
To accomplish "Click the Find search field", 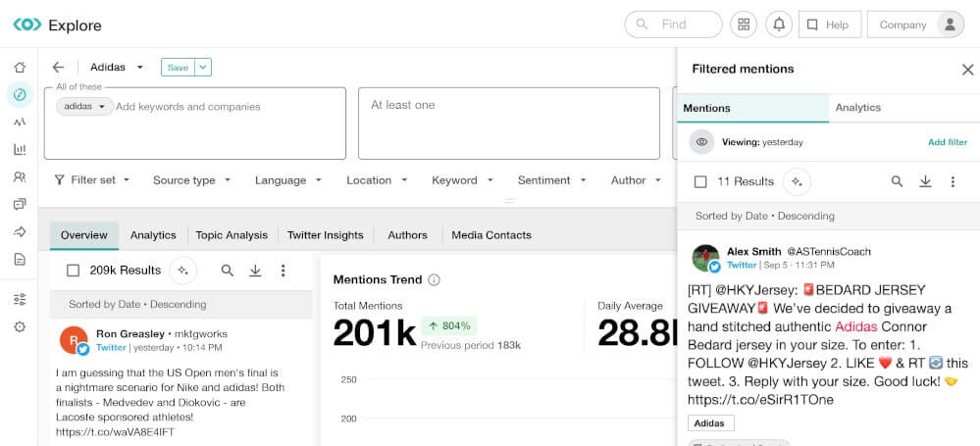I will [x=673, y=25].
